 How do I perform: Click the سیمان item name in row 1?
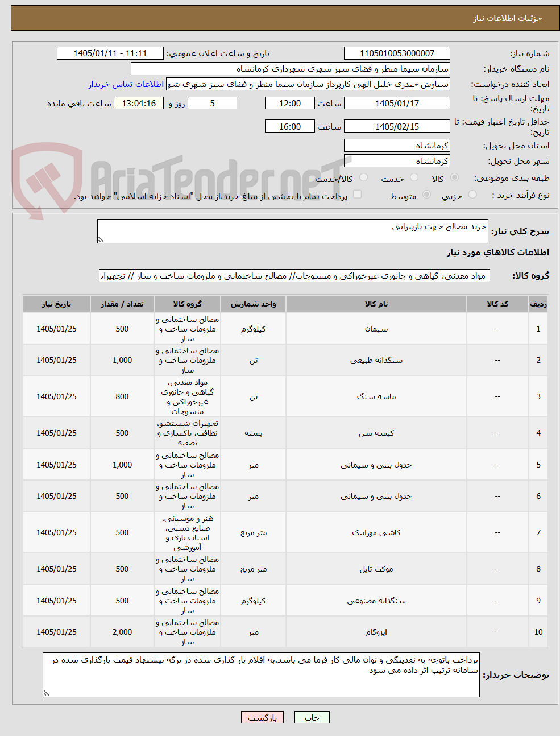(x=376, y=329)
